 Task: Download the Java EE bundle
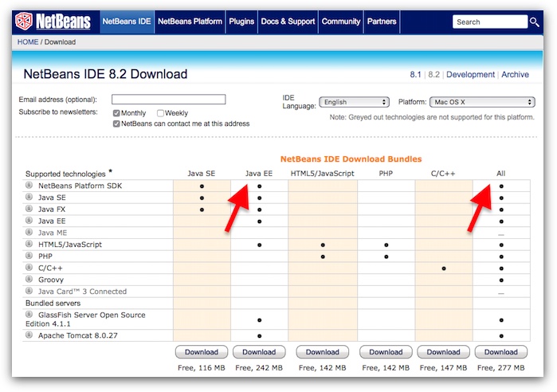point(259,352)
